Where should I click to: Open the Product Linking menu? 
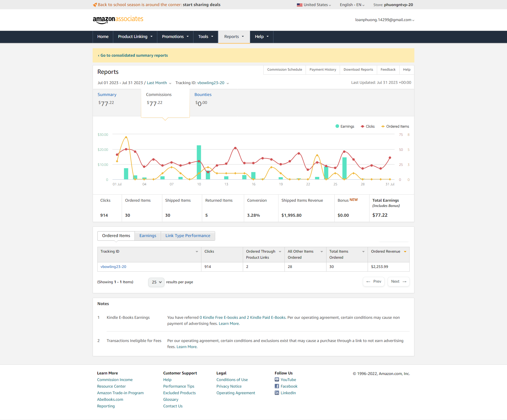135,37
